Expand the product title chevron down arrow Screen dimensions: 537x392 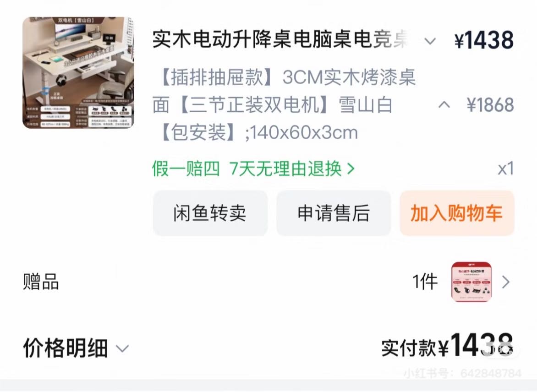[x=430, y=41]
